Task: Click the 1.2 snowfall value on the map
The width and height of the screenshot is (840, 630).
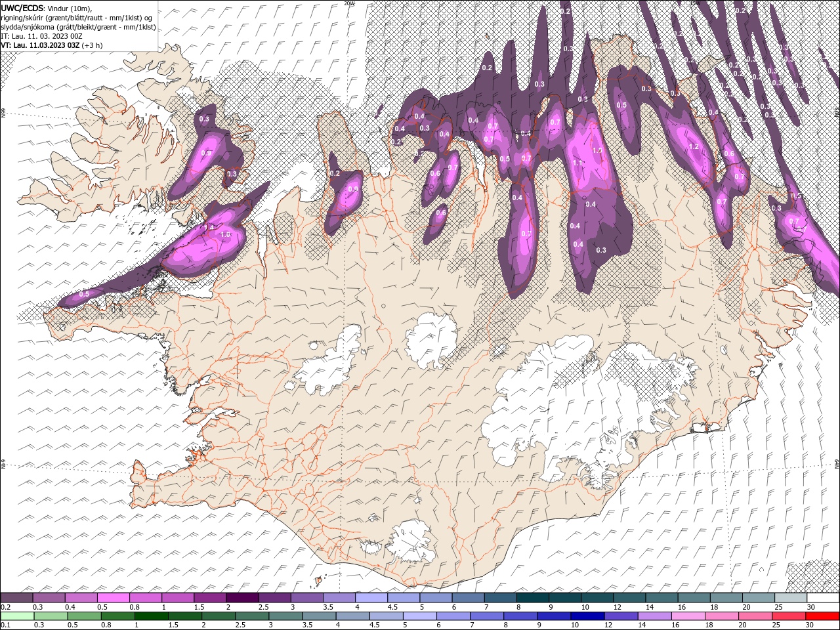Action: [694, 147]
